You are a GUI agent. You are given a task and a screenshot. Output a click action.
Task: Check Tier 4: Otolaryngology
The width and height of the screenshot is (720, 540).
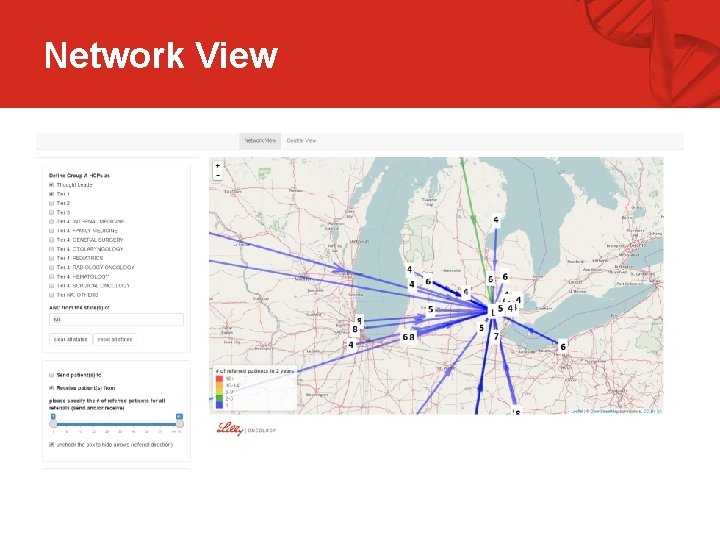pyautogui.click(x=51, y=249)
